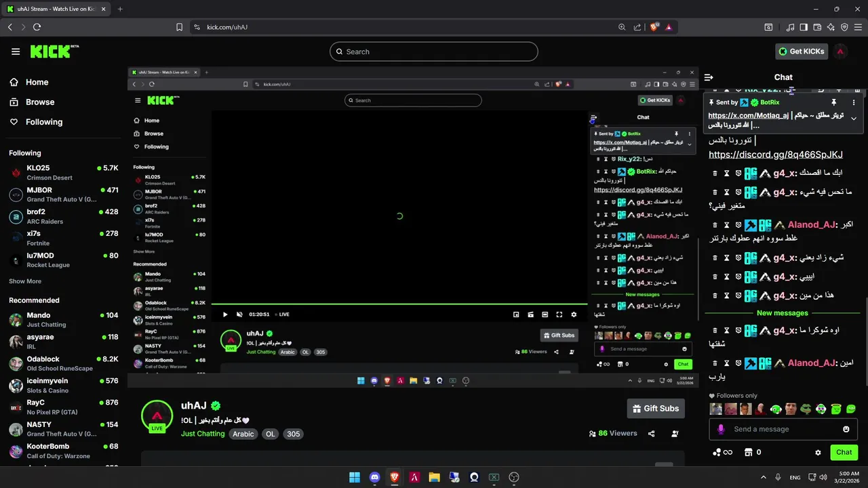Open Leo AI sparkle icon in the toolbar

tap(831, 27)
